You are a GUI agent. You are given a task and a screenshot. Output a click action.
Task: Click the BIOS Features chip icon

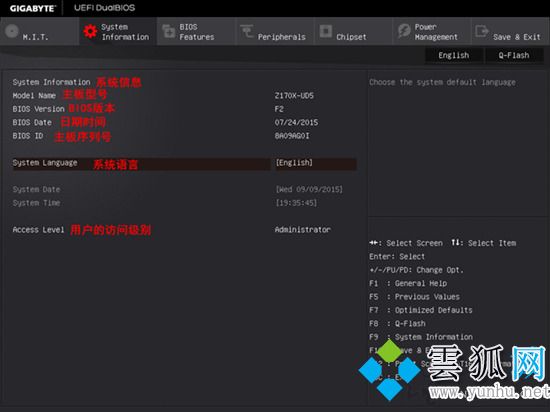coord(169,32)
